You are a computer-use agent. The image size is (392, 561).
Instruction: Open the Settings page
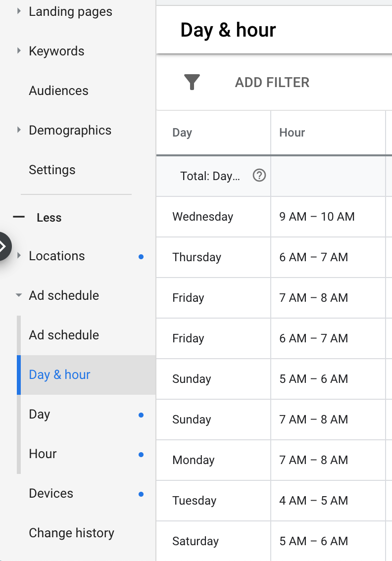[52, 170]
